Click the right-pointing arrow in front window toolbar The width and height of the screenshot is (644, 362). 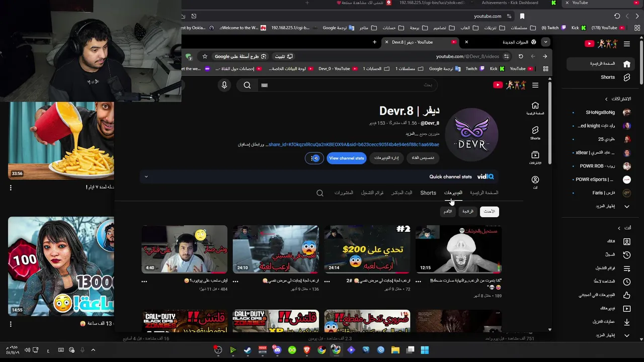(x=545, y=56)
